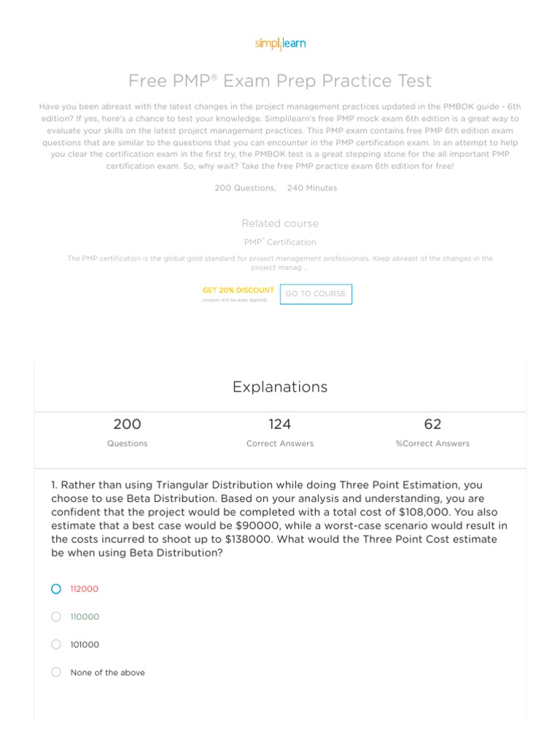Click the Simplilearn logo

tap(280, 44)
